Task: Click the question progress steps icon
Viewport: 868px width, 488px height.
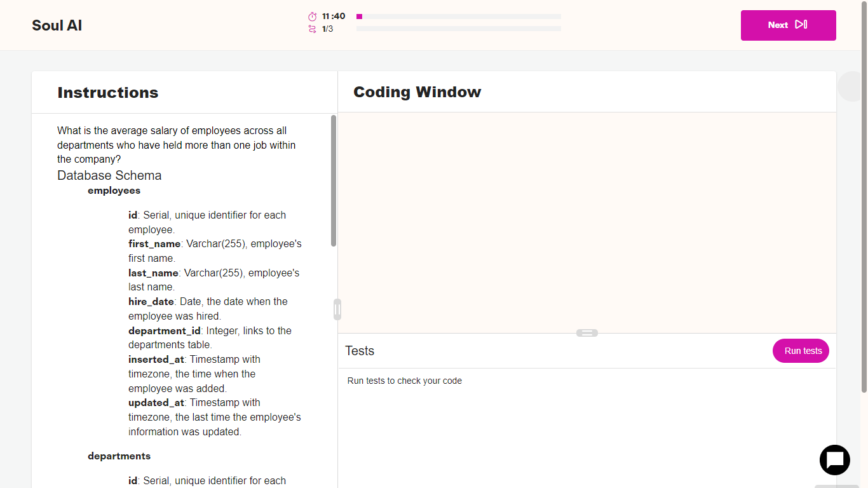Action: (312, 29)
